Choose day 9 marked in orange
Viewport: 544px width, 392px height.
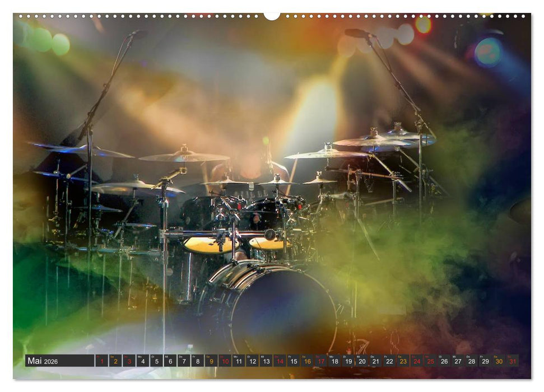point(211,361)
